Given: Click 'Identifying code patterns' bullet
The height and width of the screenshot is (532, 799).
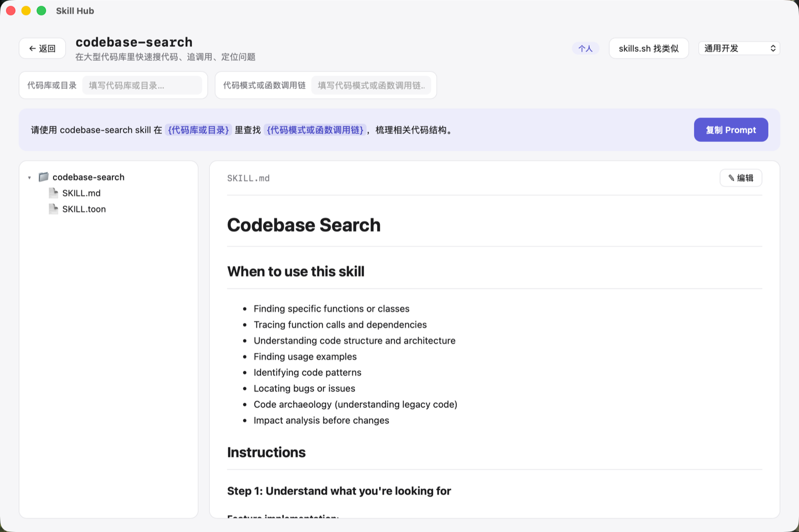Looking at the screenshot, I should pos(308,373).
